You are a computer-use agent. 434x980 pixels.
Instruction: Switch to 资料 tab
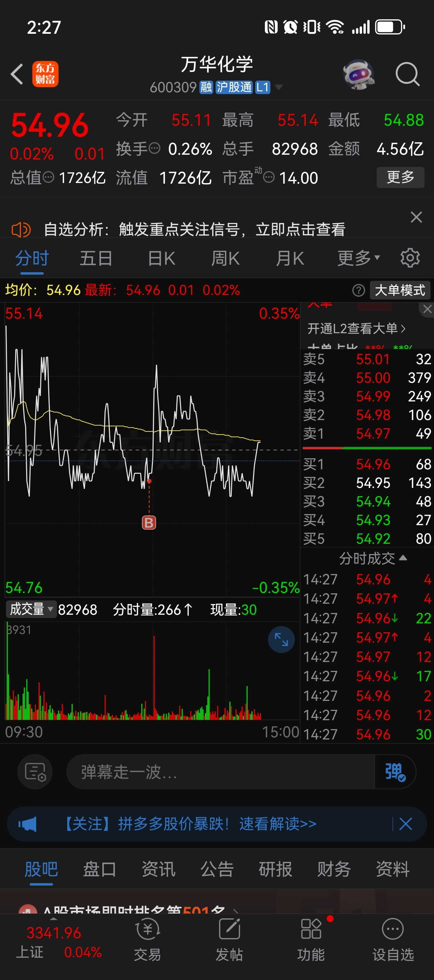tap(393, 870)
